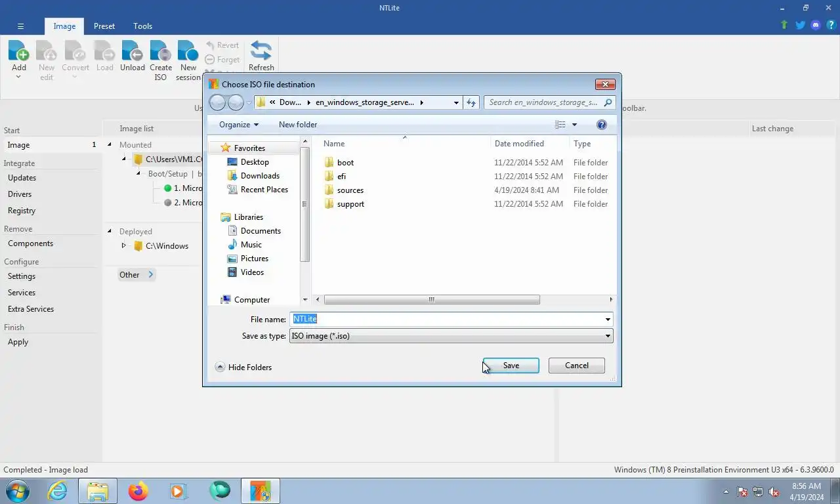Open the view options dropdown arrow

point(574,125)
